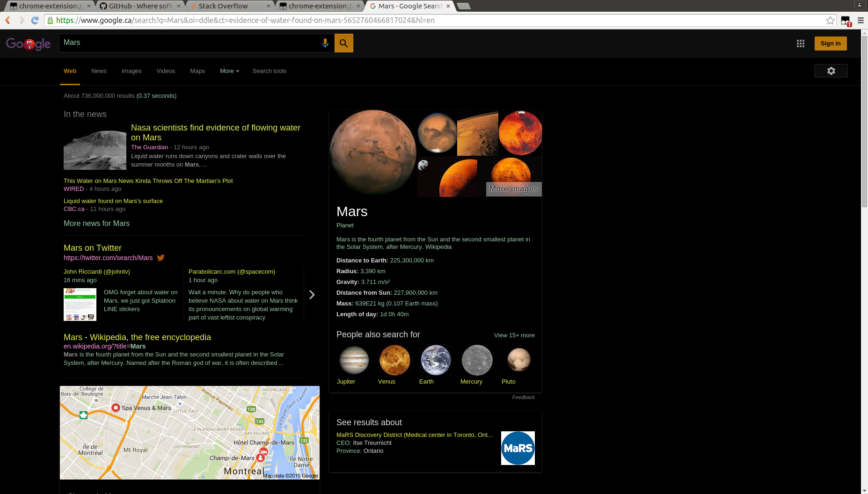Click View 15+ more link

514,335
